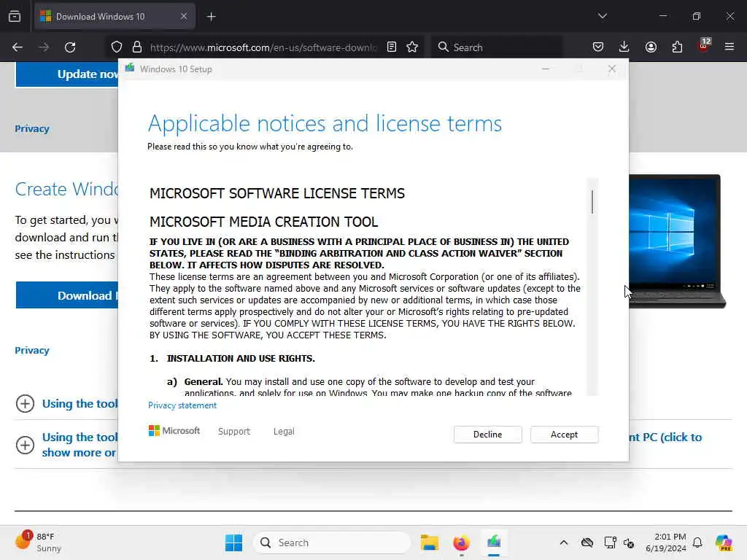Click the site security padlock icon
The image size is (747, 560).
137,47
